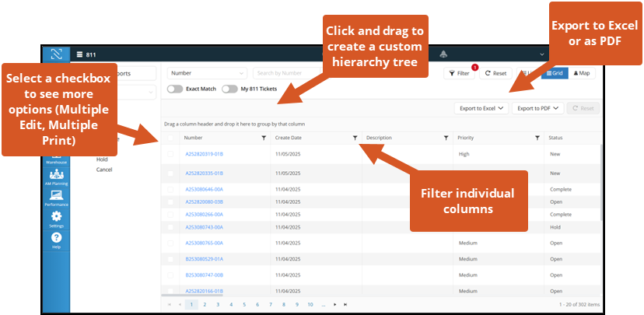Image resolution: width=644 pixels, height=315 pixels.
Task: Open the Performance sidebar icon
Action: pos(56,196)
